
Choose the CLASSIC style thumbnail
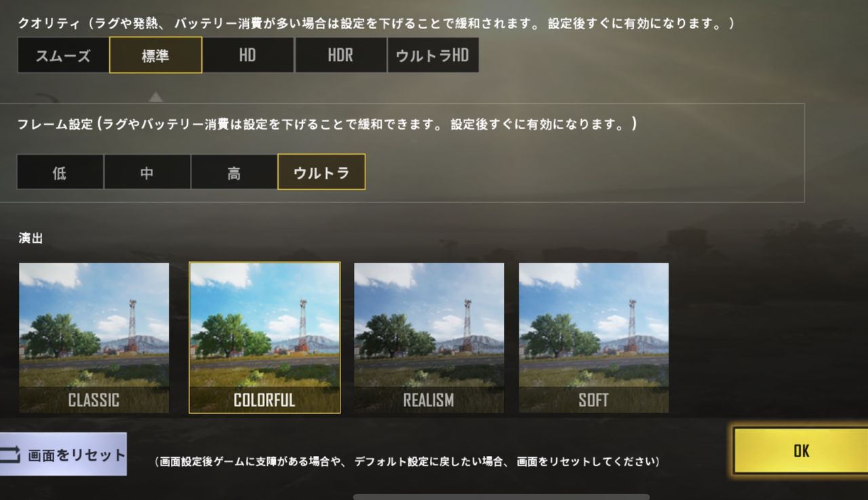pyautogui.click(x=94, y=338)
